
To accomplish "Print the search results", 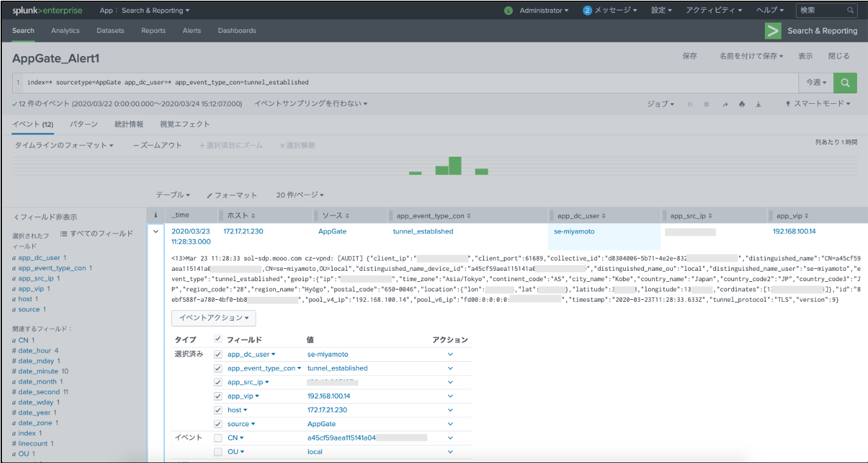I will [742, 104].
